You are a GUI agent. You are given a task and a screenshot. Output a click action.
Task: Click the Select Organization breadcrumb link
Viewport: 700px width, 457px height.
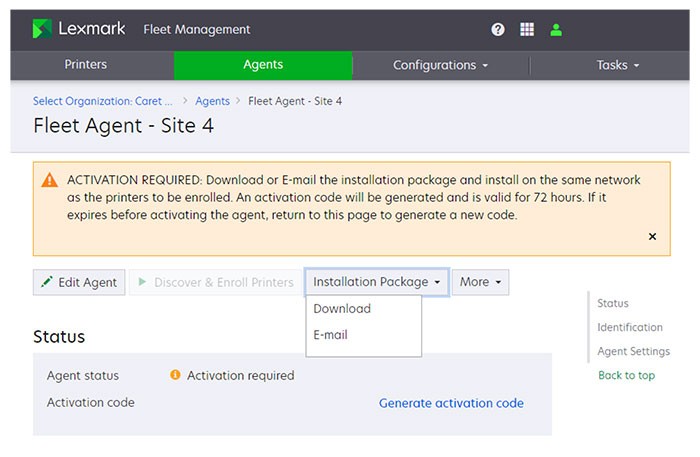point(103,101)
